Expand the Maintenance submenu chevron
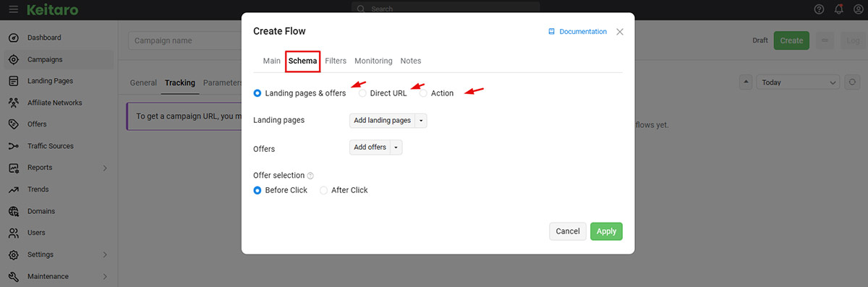This screenshot has height=287, width=868. [x=105, y=276]
